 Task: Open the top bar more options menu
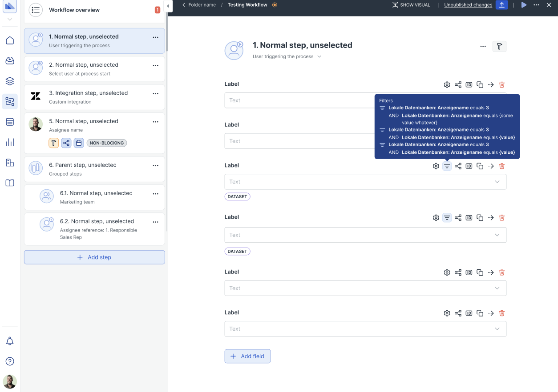(x=536, y=5)
